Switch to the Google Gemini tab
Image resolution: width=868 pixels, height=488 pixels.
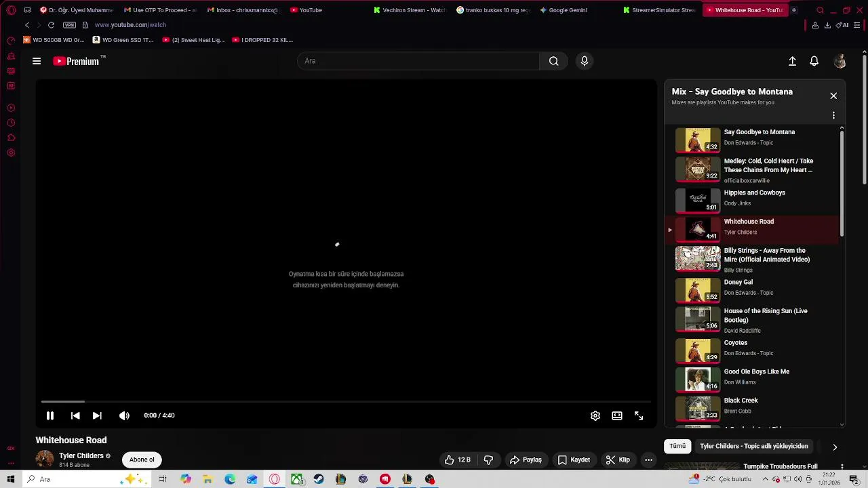[x=568, y=10]
